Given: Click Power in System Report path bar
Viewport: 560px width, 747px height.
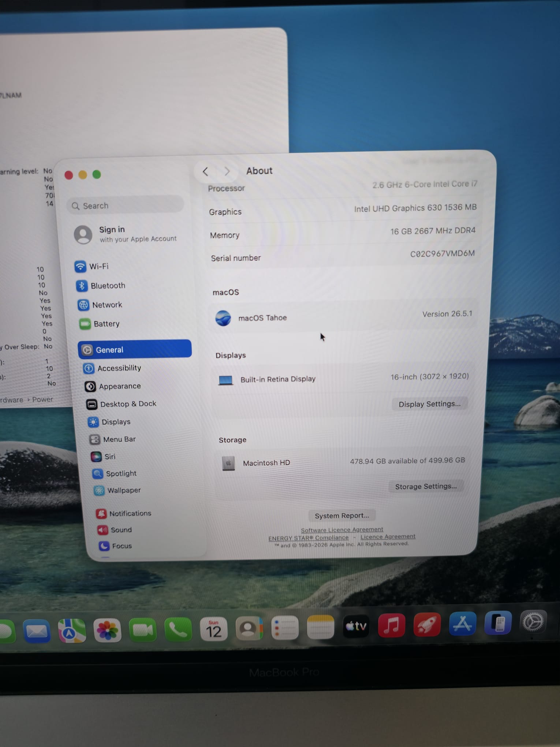Looking at the screenshot, I should tap(42, 399).
